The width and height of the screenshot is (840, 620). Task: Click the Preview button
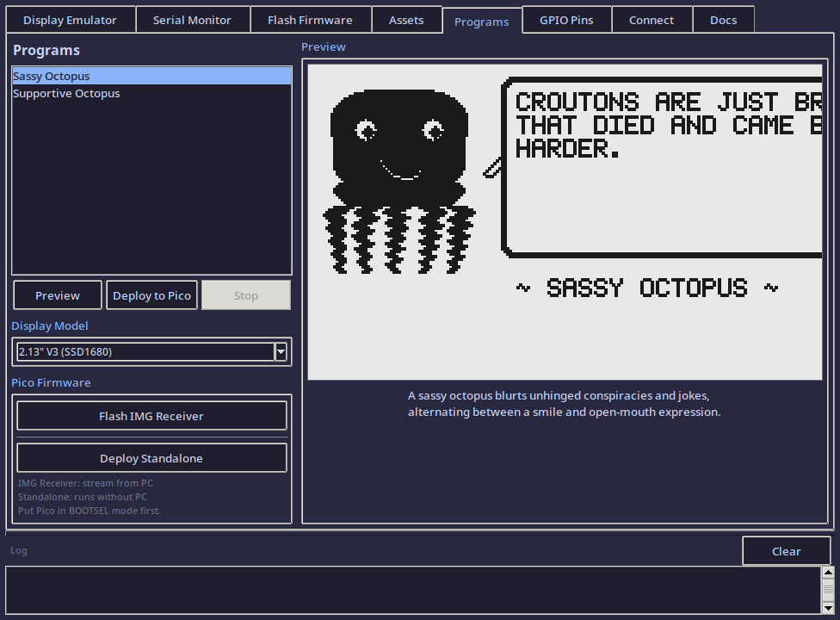(x=57, y=294)
